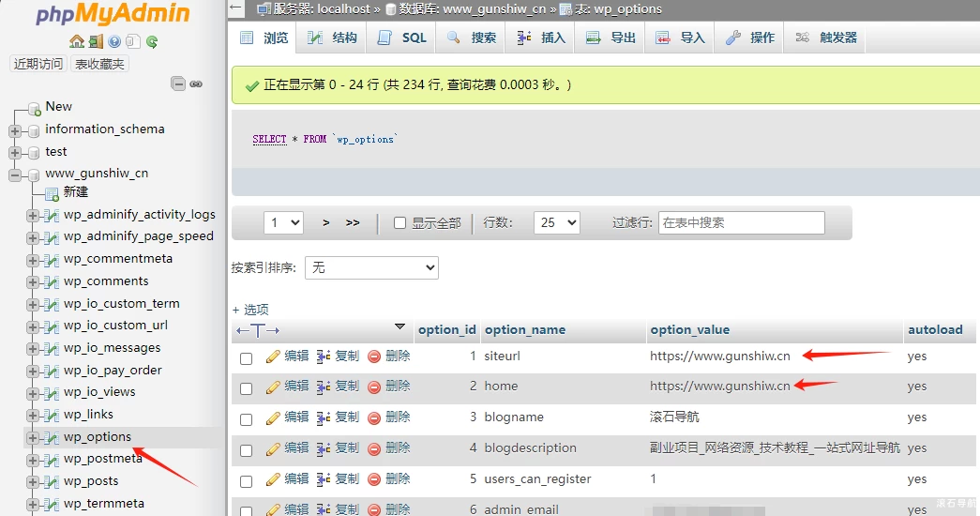Open the sort by index dropdown
Image resolution: width=980 pixels, height=516 pixels.
[371, 267]
